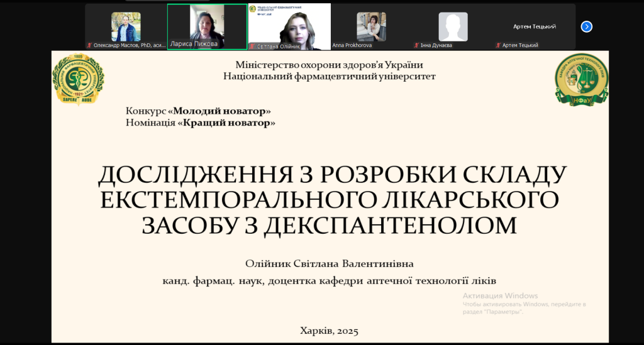Click the text канд. фармац. наук, доцентка

tap(239, 281)
